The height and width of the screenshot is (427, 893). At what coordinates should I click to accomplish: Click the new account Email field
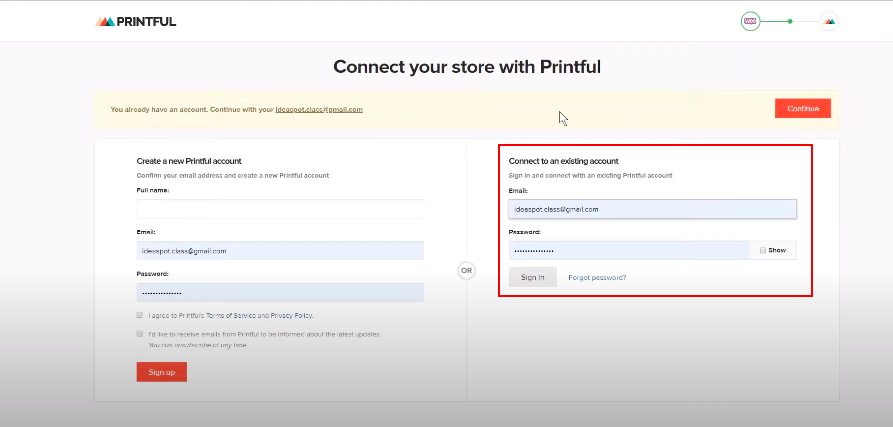coord(280,250)
